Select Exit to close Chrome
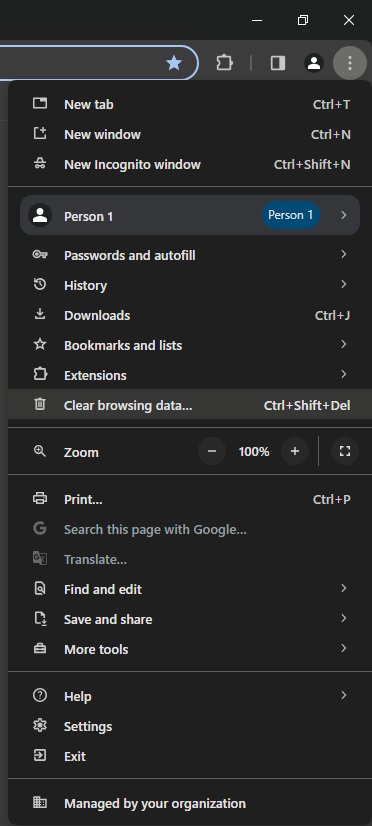The width and height of the screenshot is (372, 826). coord(190,756)
